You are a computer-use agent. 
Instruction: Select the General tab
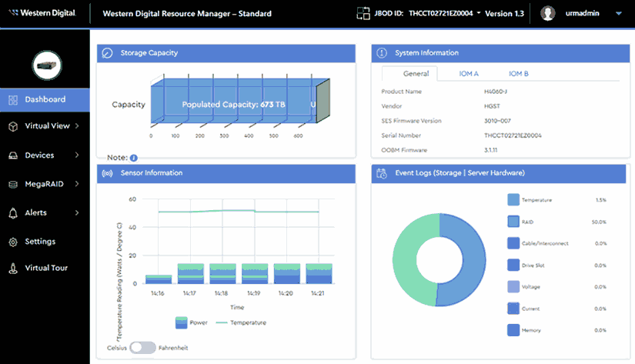pos(416,74)
